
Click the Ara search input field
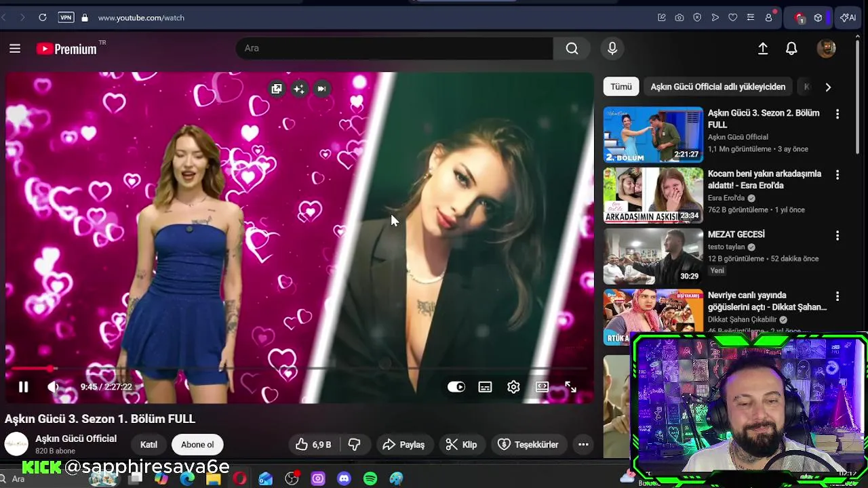pyautogui.click(x=395, y=49)
